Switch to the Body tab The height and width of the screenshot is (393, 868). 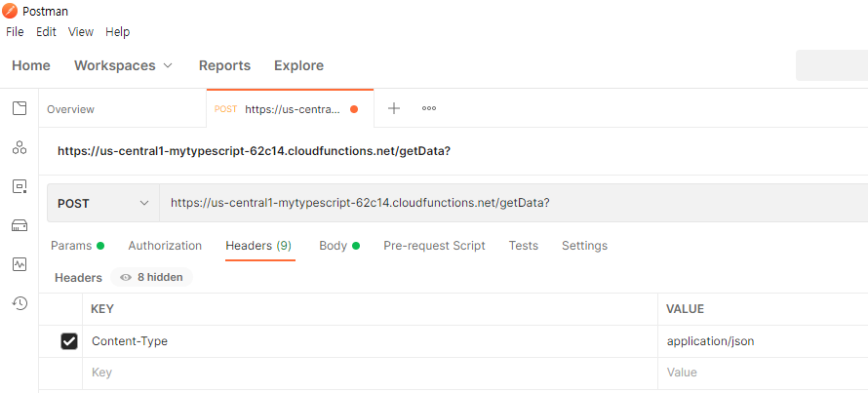tap(339, 246)
